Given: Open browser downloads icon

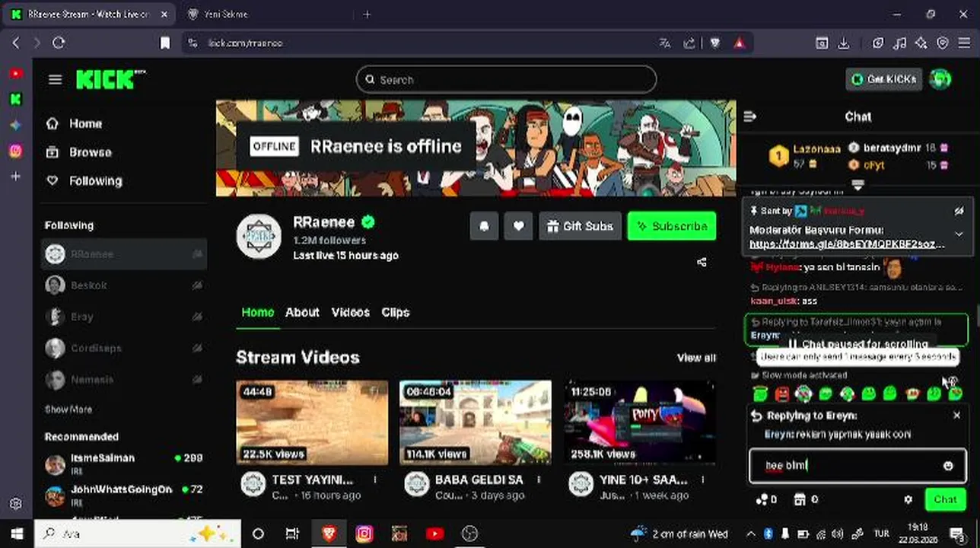Looking at the screenshot, I should [x=844, y=43].
